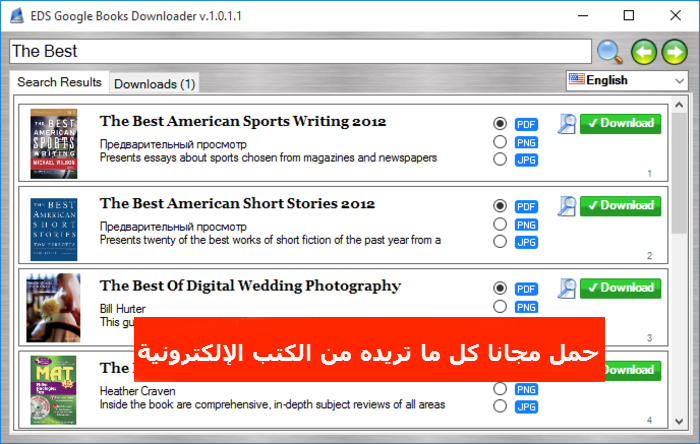Open the Downloads (1) tab
700x444 pixels.
pos(154,84)
